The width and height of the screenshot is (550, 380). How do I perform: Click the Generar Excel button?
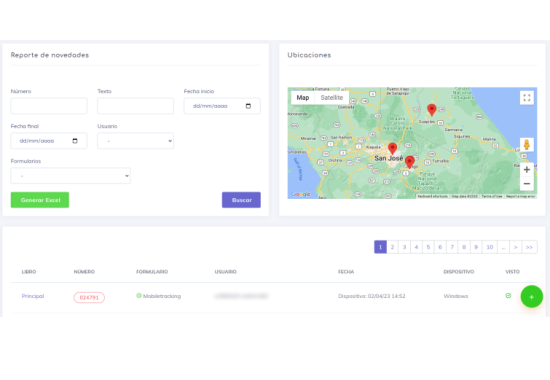tap(40, 200)
